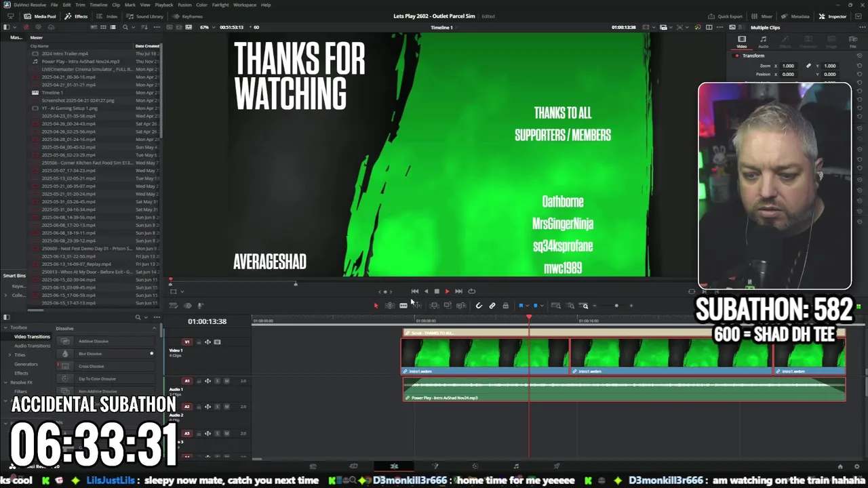Activate the Trim Edit Mode tool

(389, 306)
